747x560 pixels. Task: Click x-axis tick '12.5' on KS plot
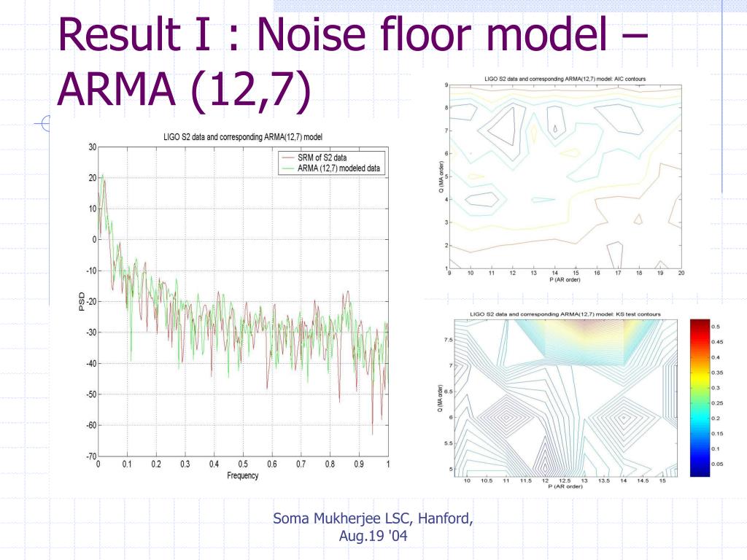click(565, 481)
